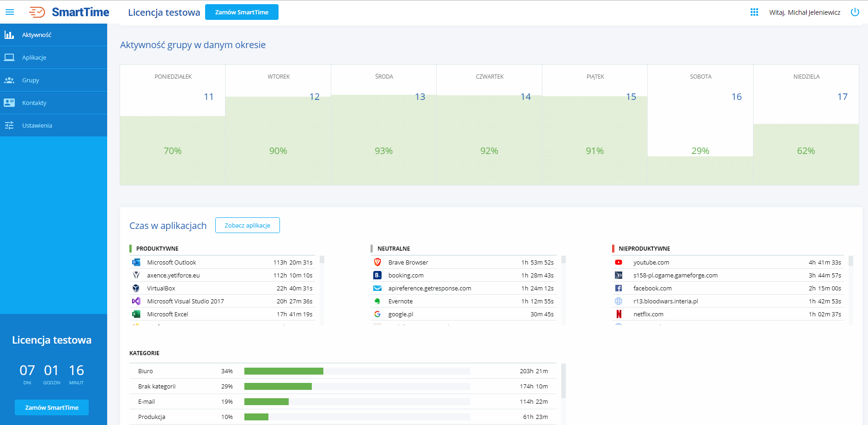Click the sidebar Zamów SmartTime button
868x425 pixels.
click(x=52, y=407)
